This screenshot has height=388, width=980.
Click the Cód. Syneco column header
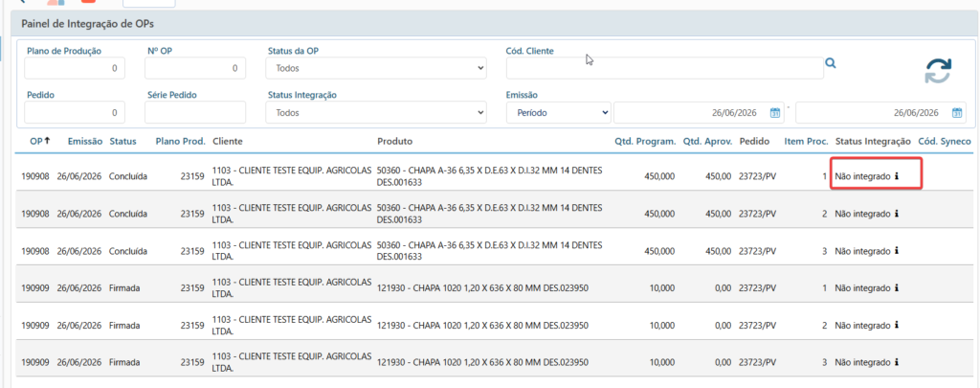[945, 142]
